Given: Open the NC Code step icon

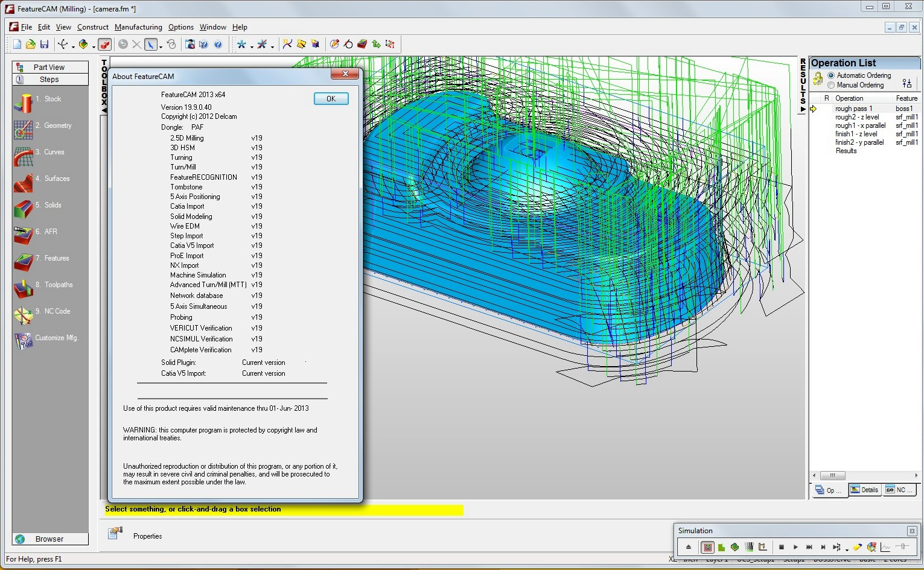Looking at the screenshot, I should (x=23, y=315).
